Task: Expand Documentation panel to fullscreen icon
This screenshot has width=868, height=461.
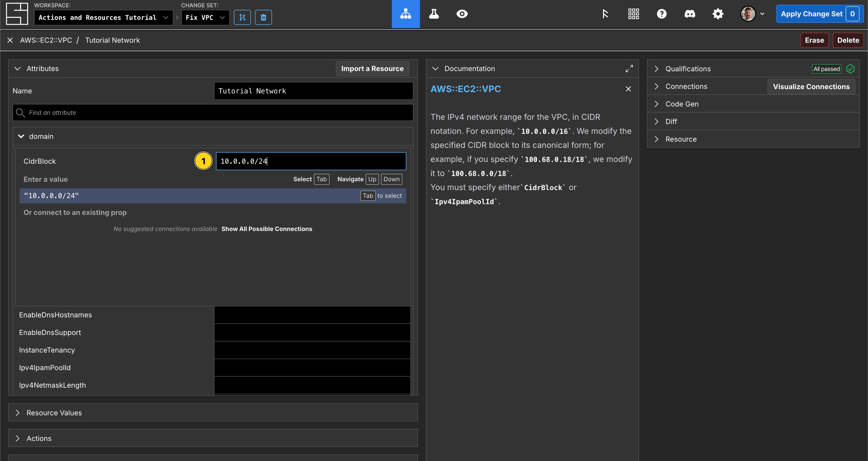Action: click(x=629, y=68)
